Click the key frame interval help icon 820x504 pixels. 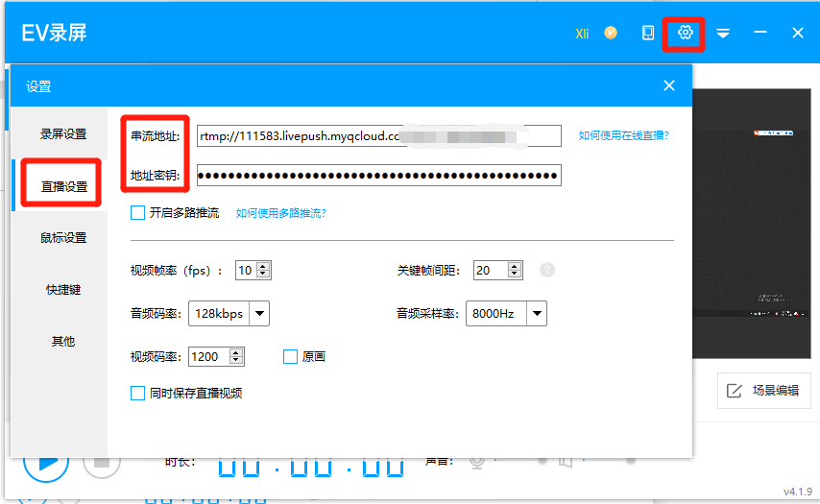point(547,270)
